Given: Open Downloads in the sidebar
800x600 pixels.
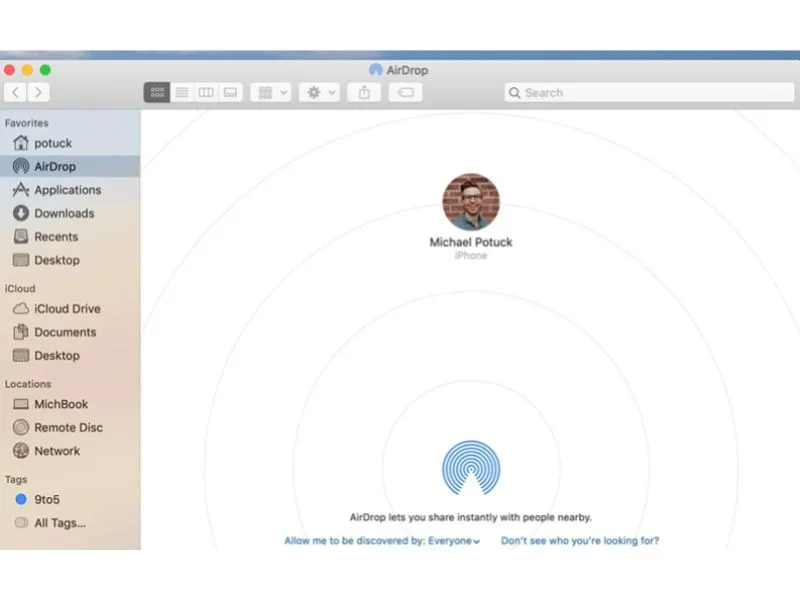Looking at the screenshot, I should coord(70,213).
